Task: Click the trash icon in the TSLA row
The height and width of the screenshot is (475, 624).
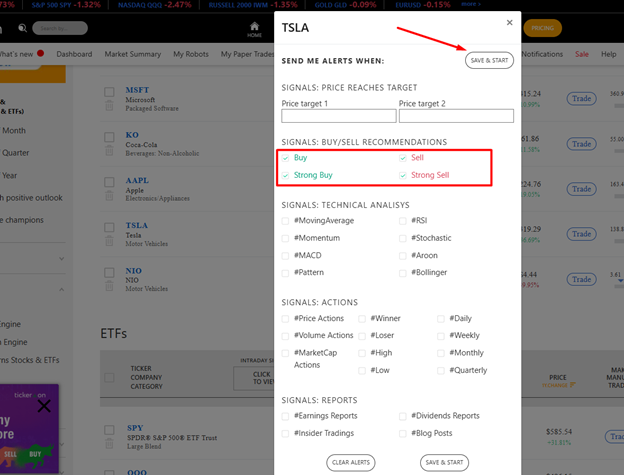Action: click(x=109, y=241)
